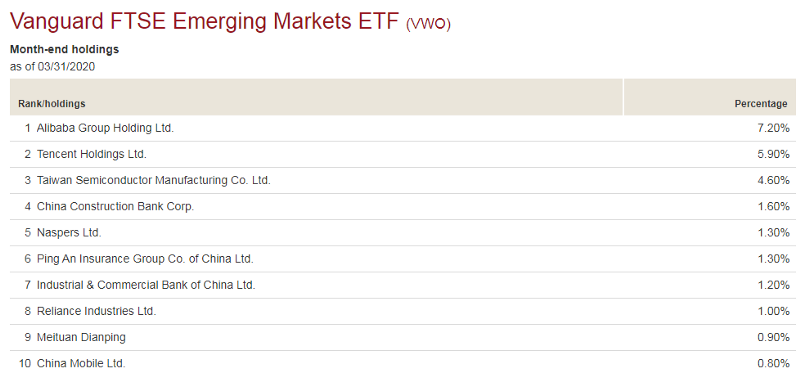Select the 0.80% China Mobile percentage
The image size is (800, 377).
point(773,364)
